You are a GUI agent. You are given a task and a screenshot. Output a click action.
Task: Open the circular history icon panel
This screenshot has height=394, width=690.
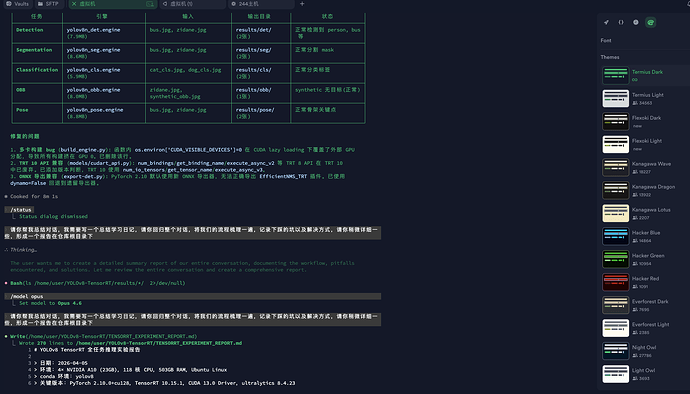click(635, 22)
